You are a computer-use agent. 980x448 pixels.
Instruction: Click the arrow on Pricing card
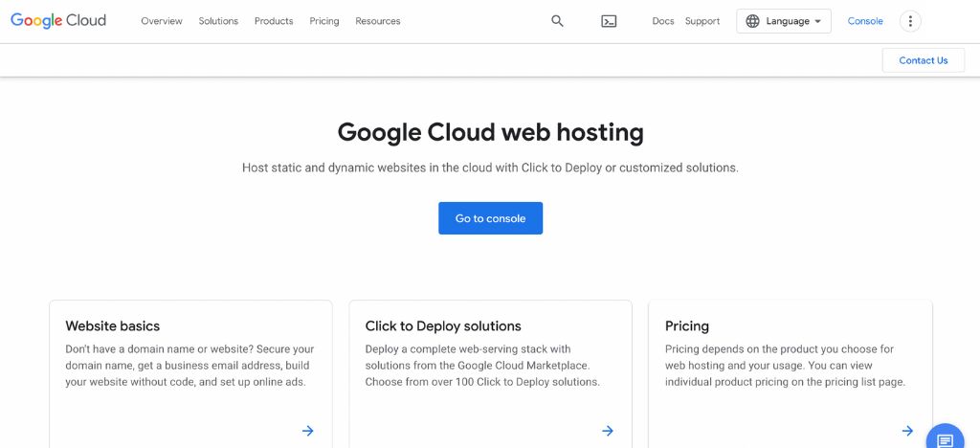907,431
